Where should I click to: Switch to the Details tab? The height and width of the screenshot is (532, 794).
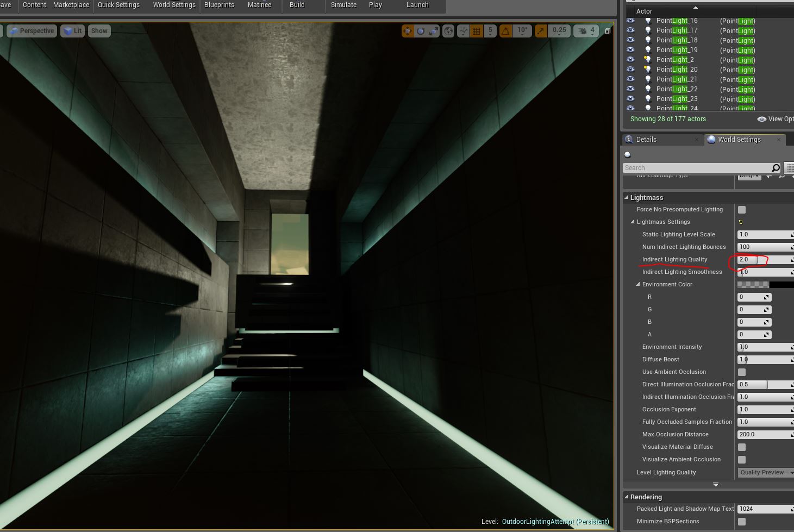pyautogui.click(x=646, y=140)
